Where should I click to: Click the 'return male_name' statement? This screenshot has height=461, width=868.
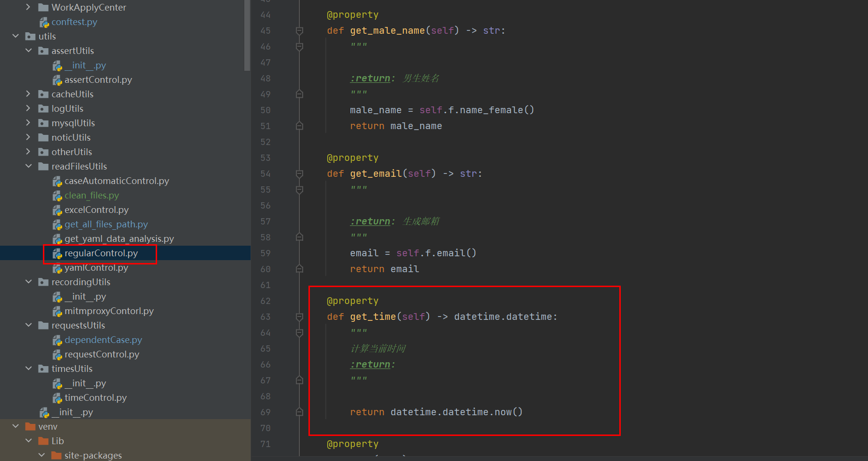point(396,126)
